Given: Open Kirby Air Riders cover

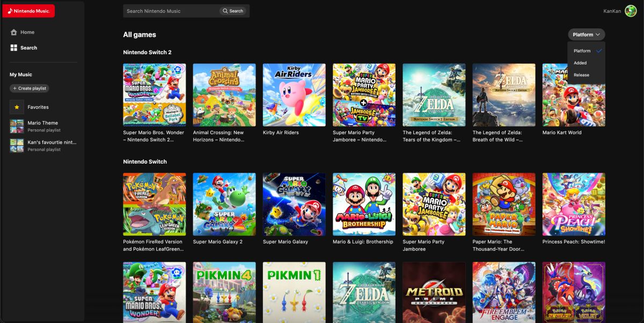Looking at the screenshot, I should 294,95.
